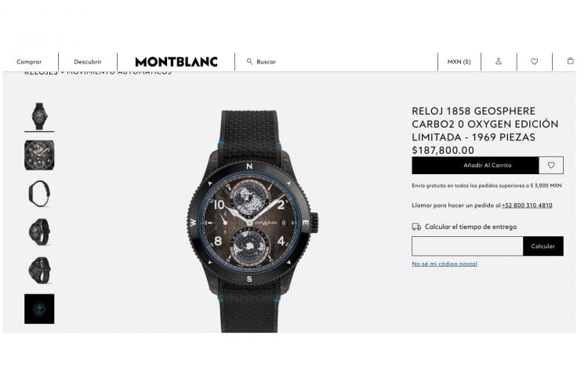Focus the postal code input field
The height and width of the screenshot is (368, 588).
[x=467, y=246]
